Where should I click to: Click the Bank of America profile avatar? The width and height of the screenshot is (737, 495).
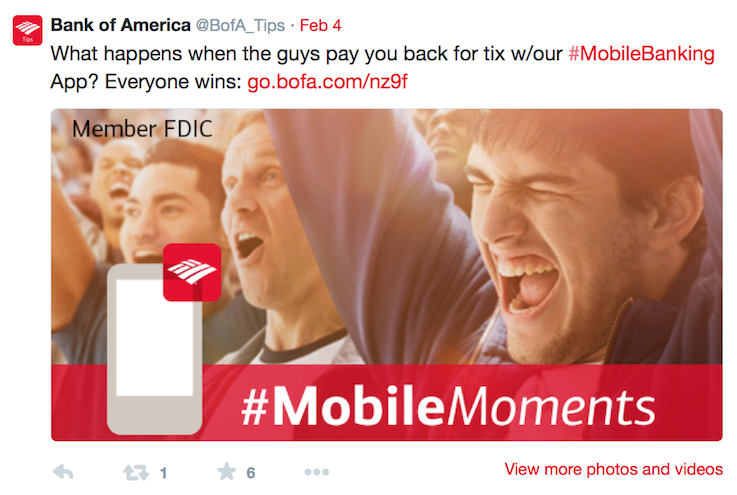27,31
